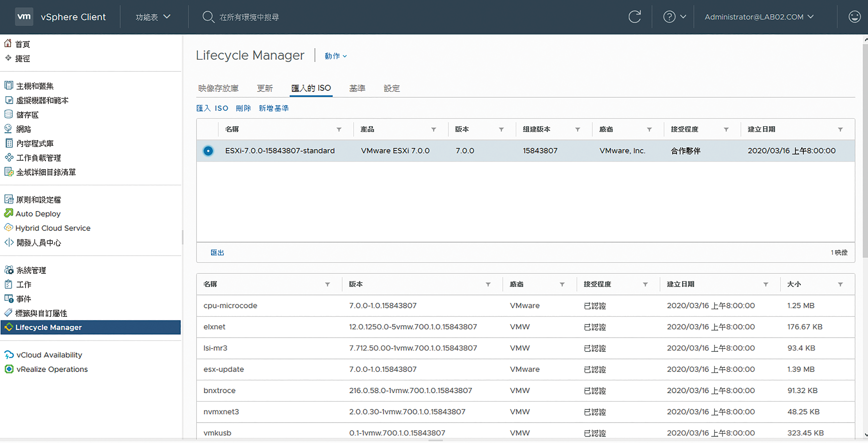The width and height of the screenshot is (868, 443).
Task: Filter the ISO table 產品 column
Action: [x=433, y=129]
